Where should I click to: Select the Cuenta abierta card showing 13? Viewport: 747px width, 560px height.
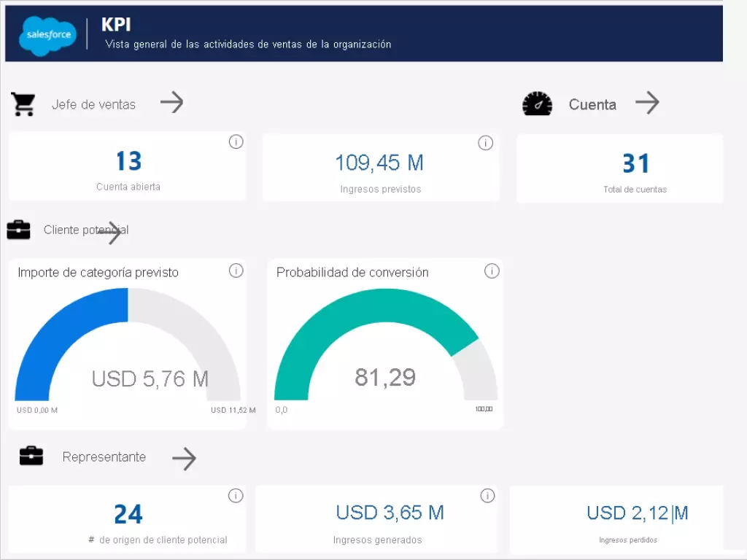(x=128, y=166)
